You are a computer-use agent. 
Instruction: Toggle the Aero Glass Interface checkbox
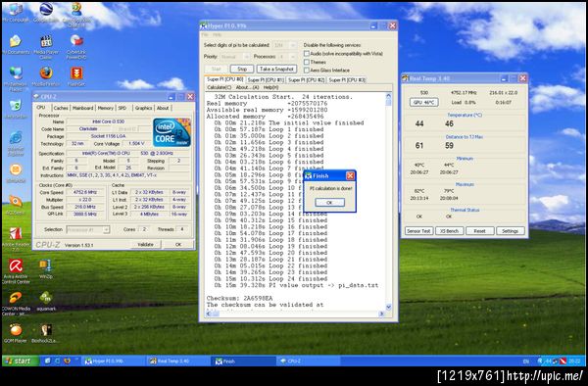point(307,71)
